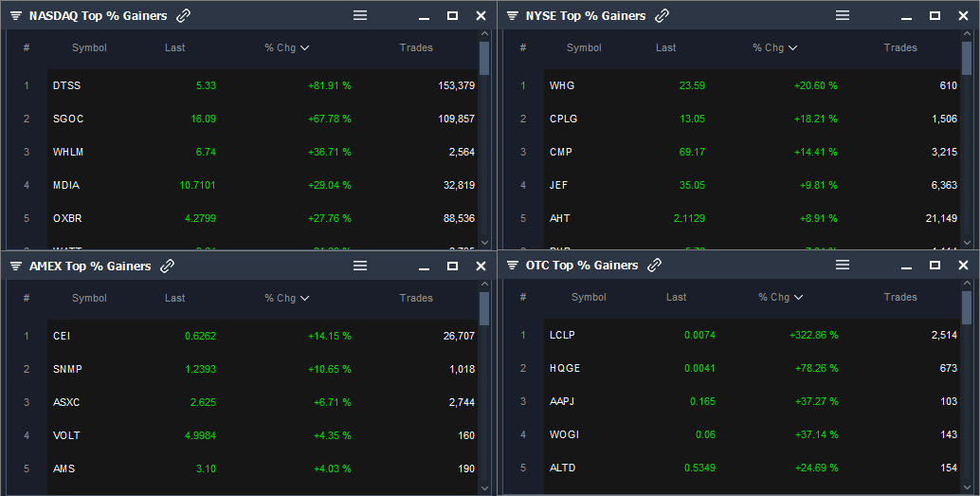980x496 pixels.
Task: Sort NYSE panel by % Chg column
Action: point(774,47)
